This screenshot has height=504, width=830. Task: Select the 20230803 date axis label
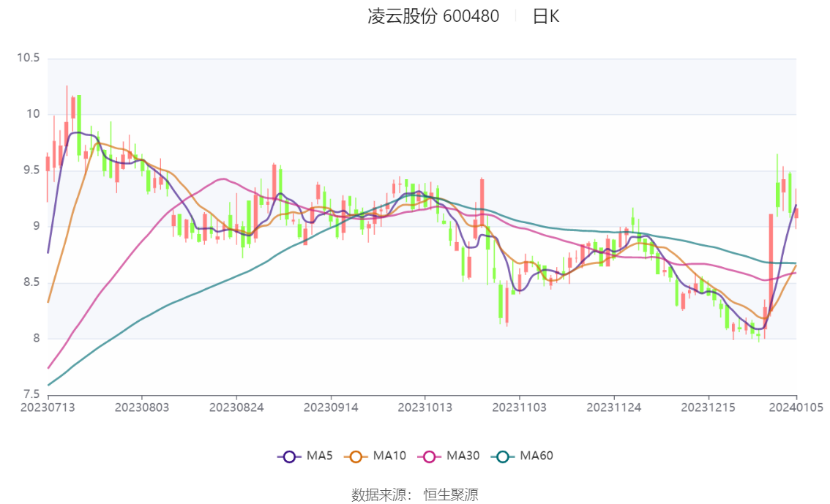(x=142, y=407)
